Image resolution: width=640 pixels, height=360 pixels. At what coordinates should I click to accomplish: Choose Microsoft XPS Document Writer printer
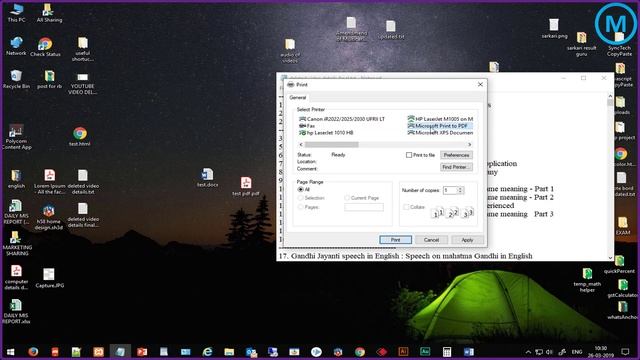point(440,133)
